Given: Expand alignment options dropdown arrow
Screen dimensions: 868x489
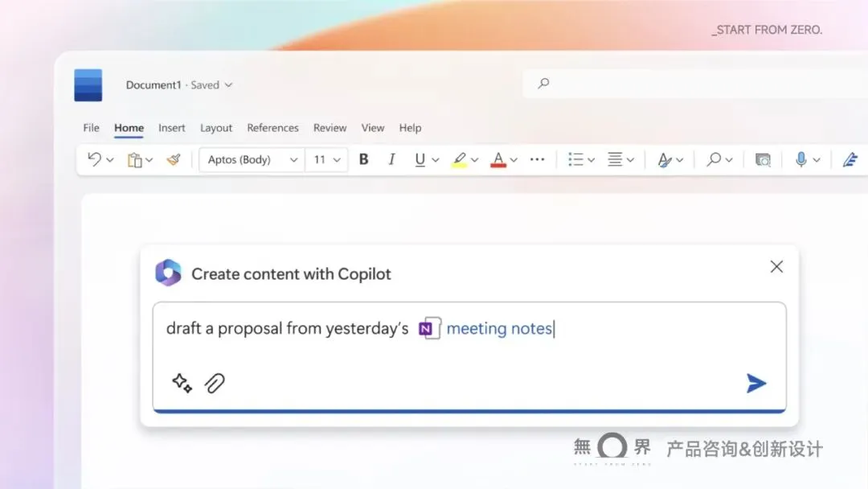Looking at the screenshot, I should [x=631, y=160].
